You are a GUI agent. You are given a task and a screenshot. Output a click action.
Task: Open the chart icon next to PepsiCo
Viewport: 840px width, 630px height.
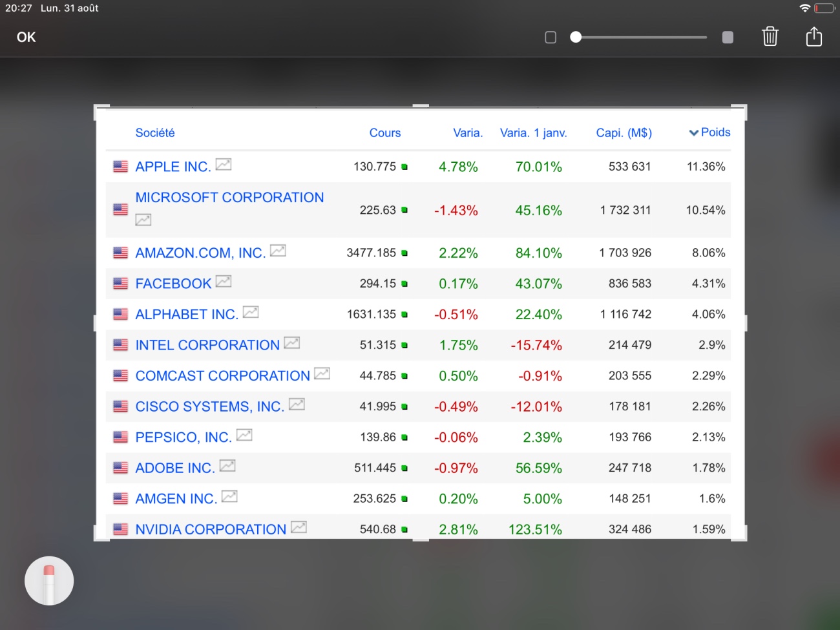point(244,436)
